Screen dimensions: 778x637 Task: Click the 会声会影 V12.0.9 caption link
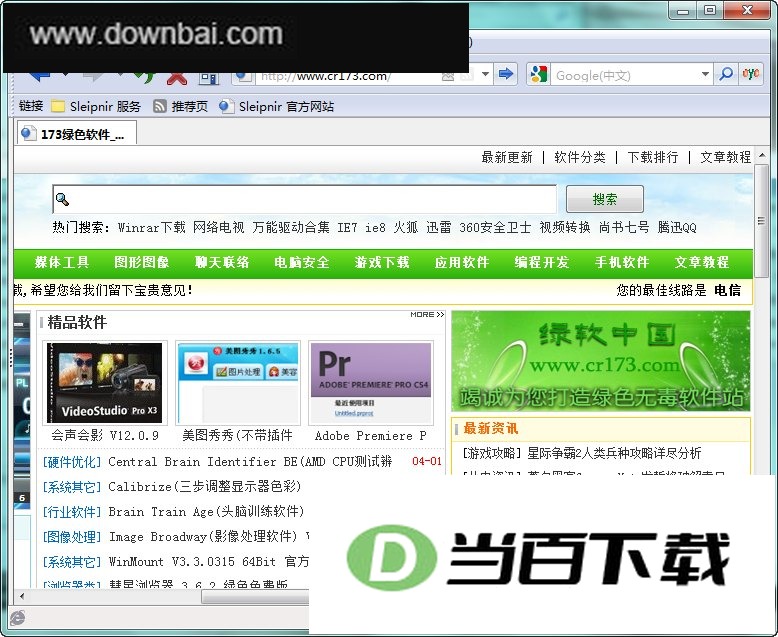105,436
